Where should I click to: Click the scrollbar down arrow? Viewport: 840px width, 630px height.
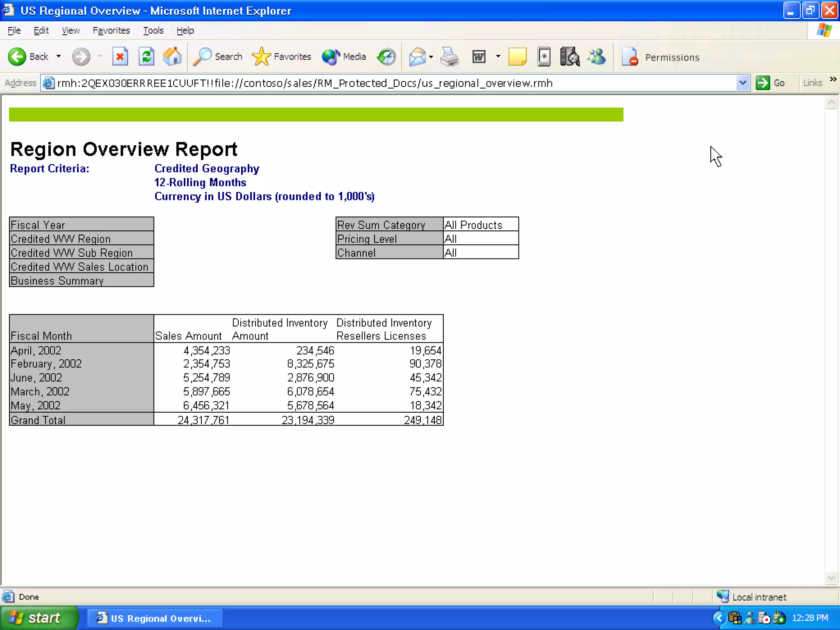pyautogui.click(x=831, y=578)
